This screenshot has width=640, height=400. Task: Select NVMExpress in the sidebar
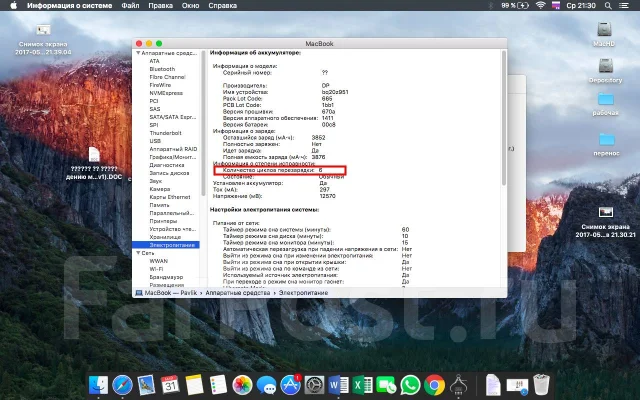pos(166,93)
